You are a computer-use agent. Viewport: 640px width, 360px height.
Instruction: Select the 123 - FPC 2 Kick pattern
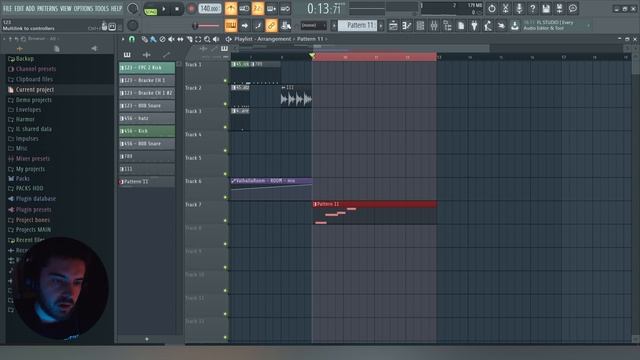pyautogui.click(x=147, y=67)
